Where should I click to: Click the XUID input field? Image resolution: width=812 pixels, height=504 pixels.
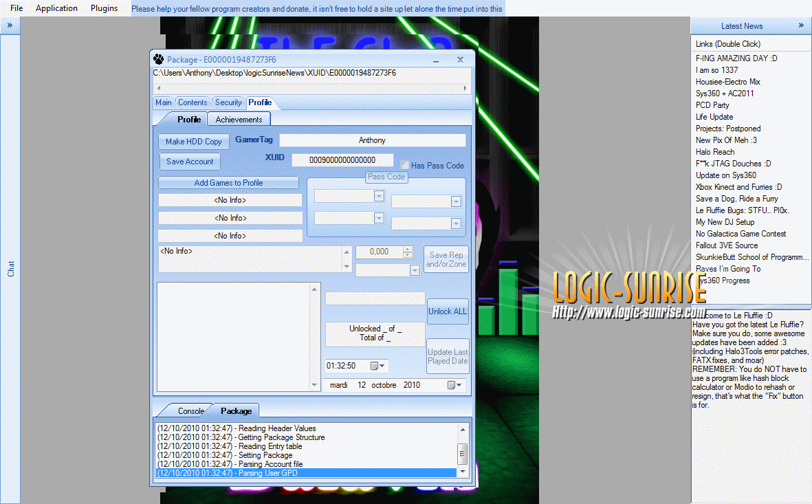[342, 160]
